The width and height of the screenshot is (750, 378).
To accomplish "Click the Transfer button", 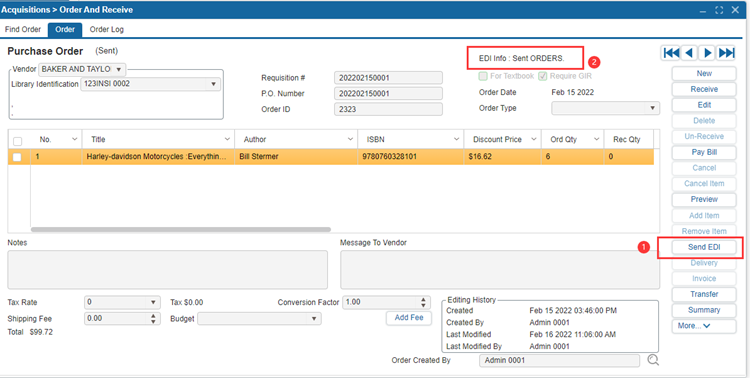I will pos(704,294).
